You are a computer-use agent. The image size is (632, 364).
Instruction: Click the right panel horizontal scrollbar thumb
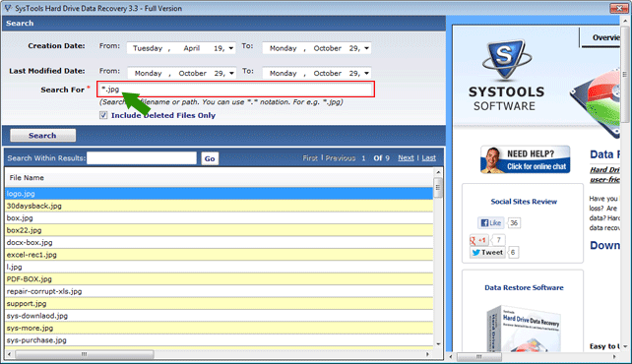pyautogui.click(x=479, y=357)
